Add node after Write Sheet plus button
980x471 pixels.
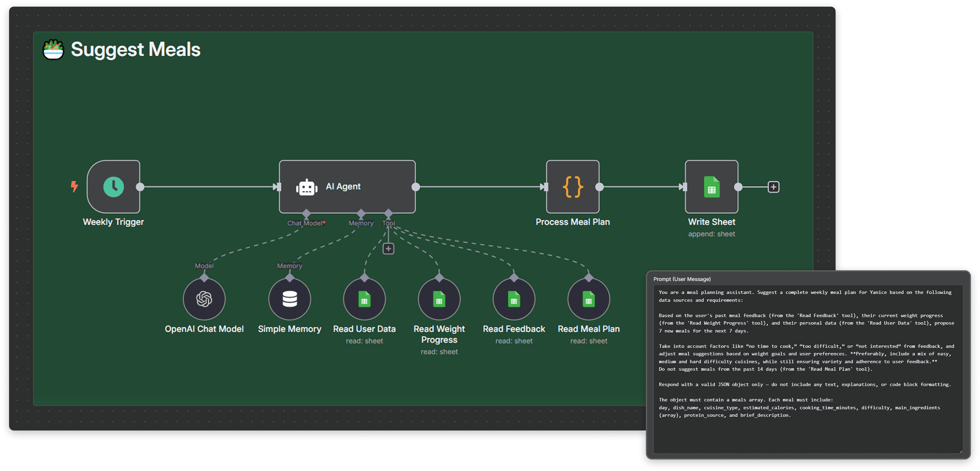tap(773, 187)
